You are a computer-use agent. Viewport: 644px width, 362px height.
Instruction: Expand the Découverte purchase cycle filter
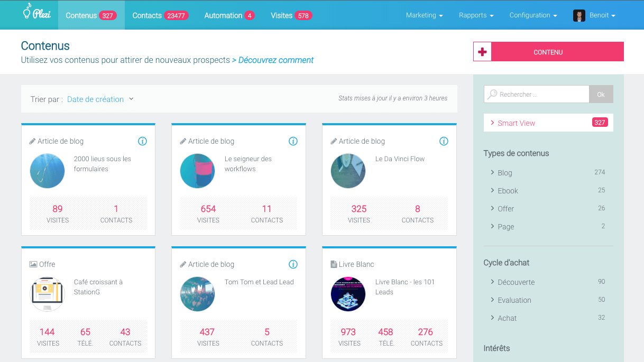point(516,282)
